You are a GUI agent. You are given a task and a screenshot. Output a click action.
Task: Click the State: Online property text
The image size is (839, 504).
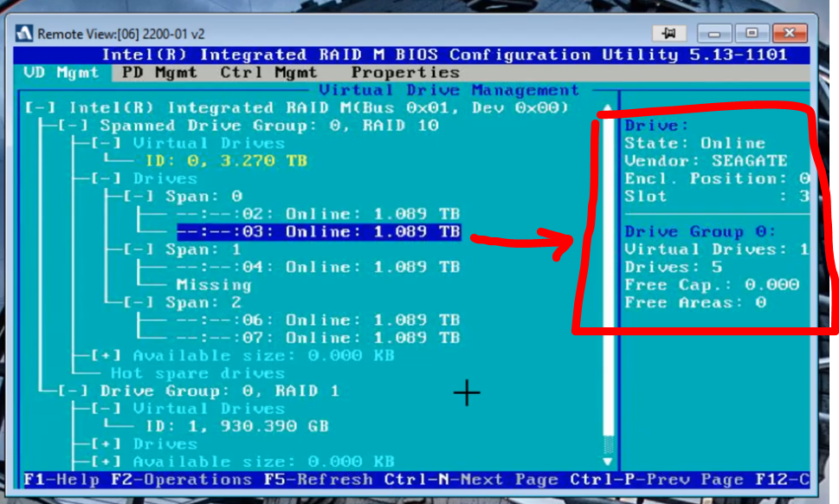tap(694, 144)
